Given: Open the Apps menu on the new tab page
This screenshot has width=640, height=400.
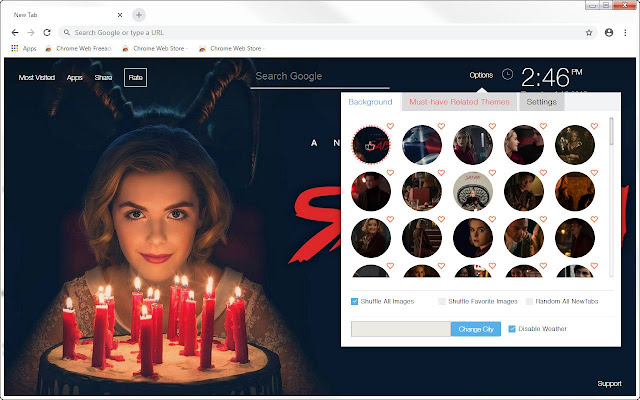Looking at the screenshot, I should point(74,78).
